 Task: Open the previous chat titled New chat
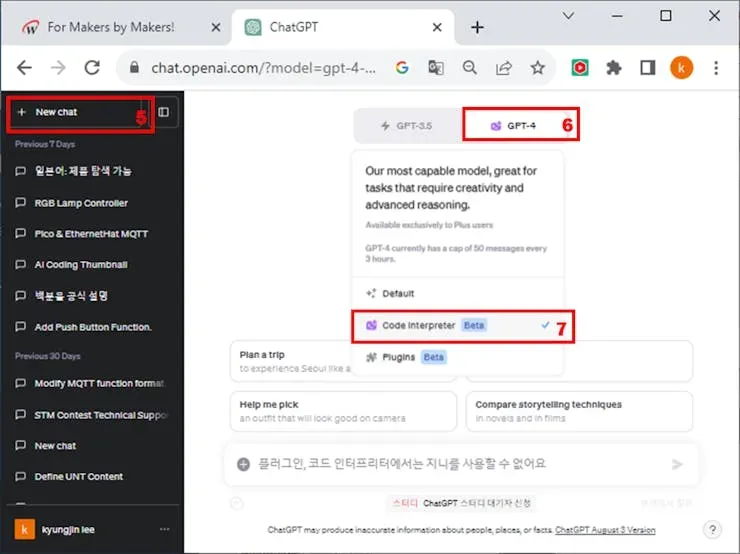pyautogui.click(x=55, y=446)
